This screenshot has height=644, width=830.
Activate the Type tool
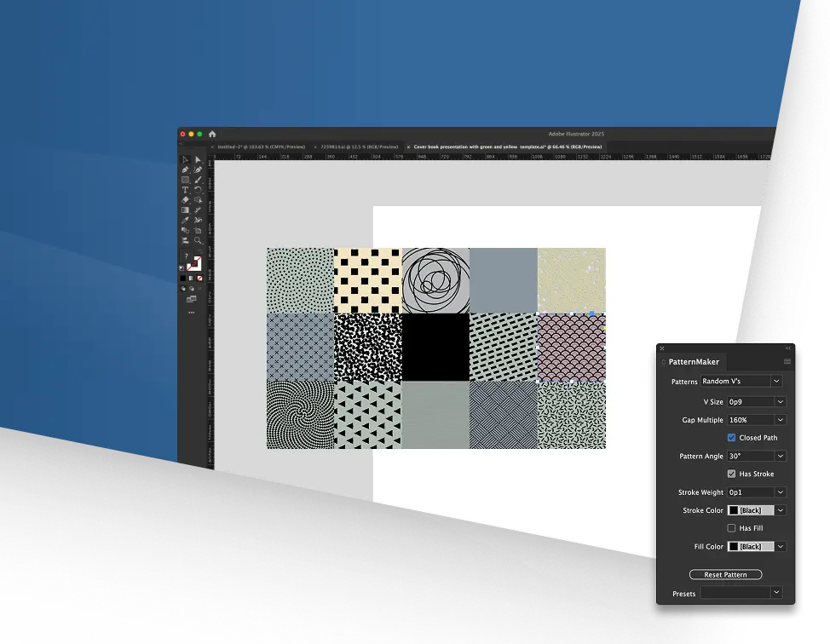click(185, 190)
